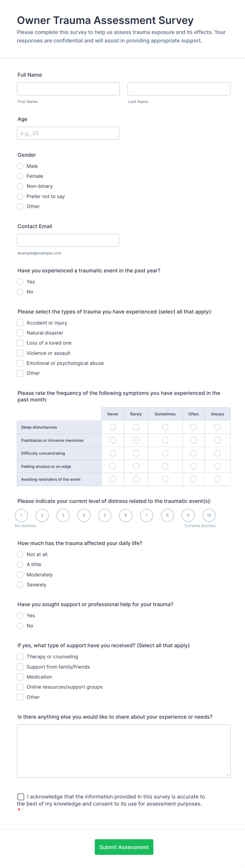Click the Submit Assessment button
Screen dimensions: 245x868
coord(124,847)
